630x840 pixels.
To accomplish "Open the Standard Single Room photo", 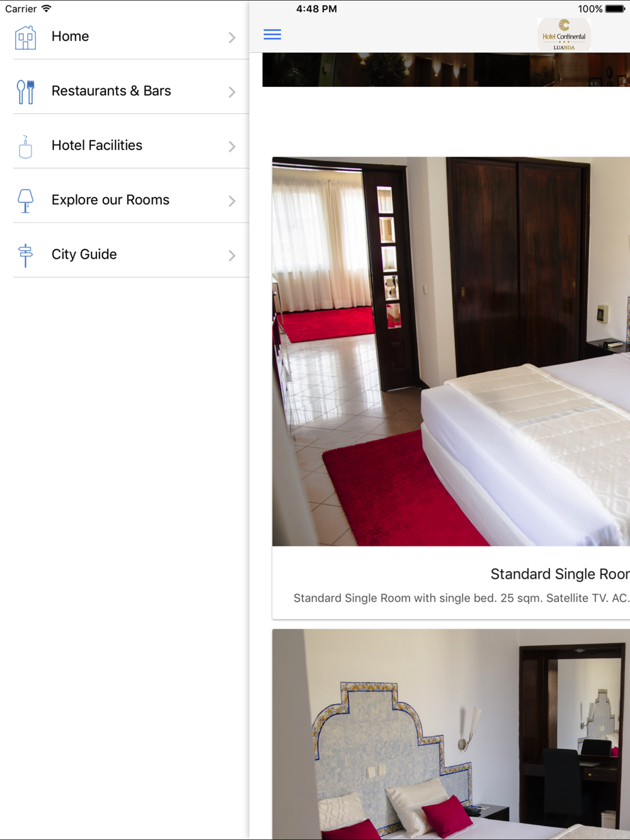I will 451,351.
